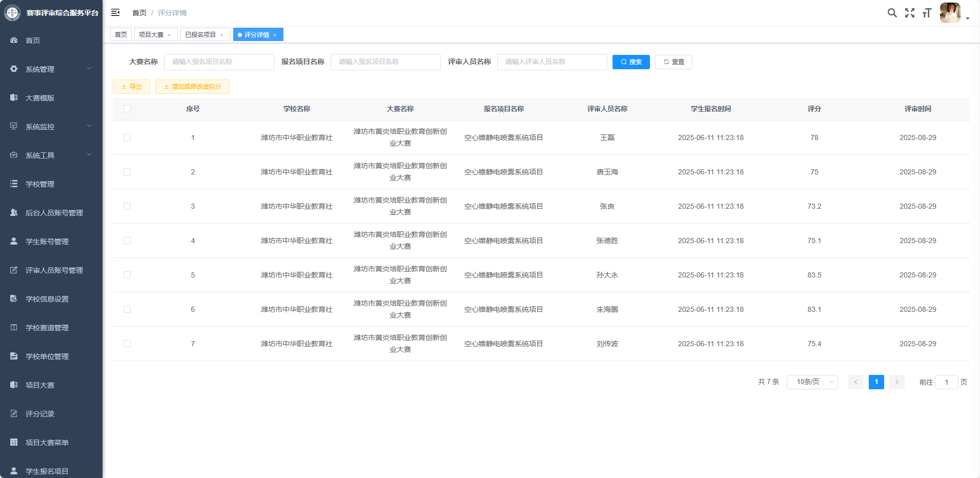
Task: Click the 导出 export button
Action: [131, 87]
